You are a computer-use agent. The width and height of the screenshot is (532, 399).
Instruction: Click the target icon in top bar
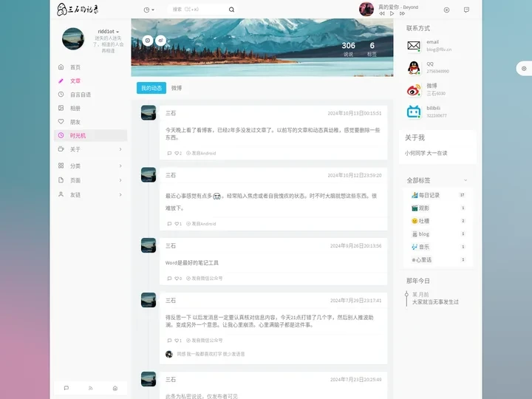pyautogui.click(x=446, y=10)
